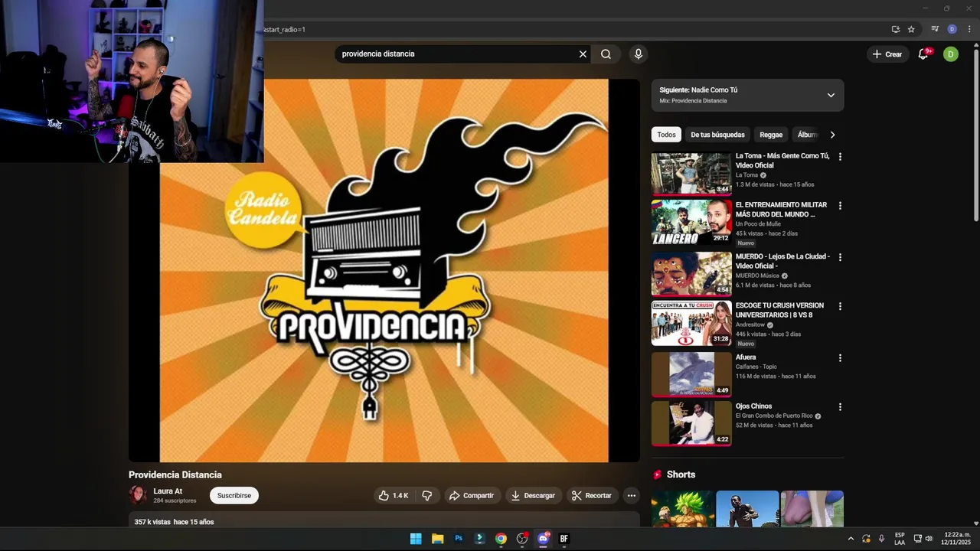Click the install app icon in address bar
This screenshot has width=980, height=551.
coord(895,30)
